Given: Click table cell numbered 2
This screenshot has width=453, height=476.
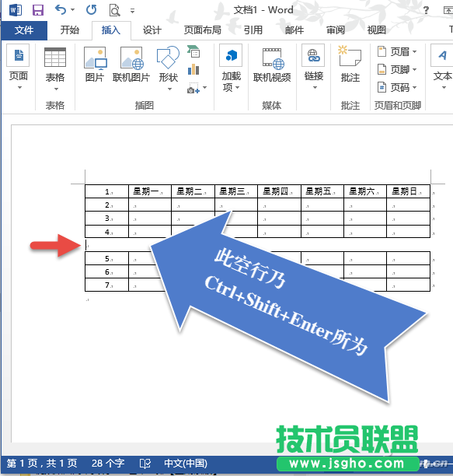Looking at the screenshot, I should pyautogui.click(x=106, y=205).
